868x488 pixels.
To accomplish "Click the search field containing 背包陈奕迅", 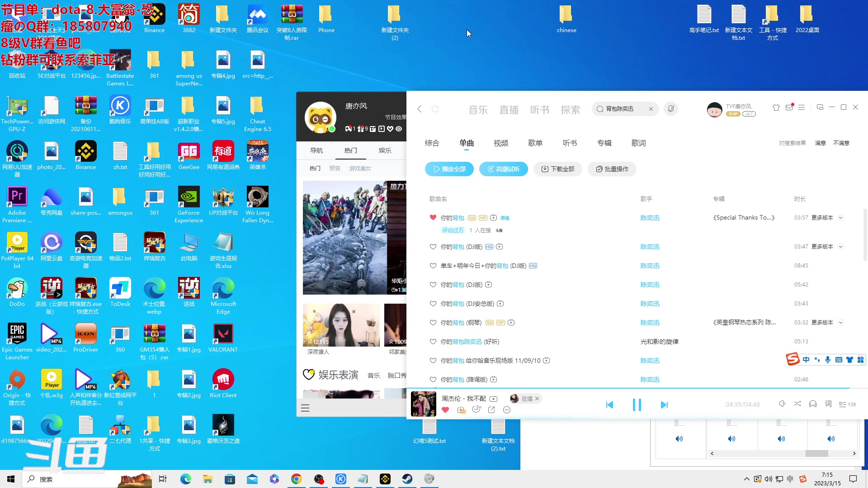I will (x=625, y=109).
